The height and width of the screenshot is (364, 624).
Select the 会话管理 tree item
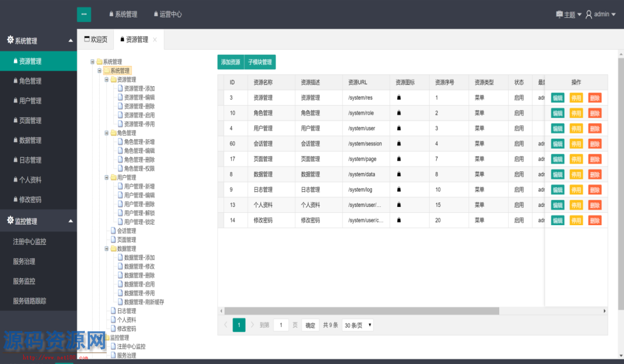pyautogui.click(x=126, y=231)
